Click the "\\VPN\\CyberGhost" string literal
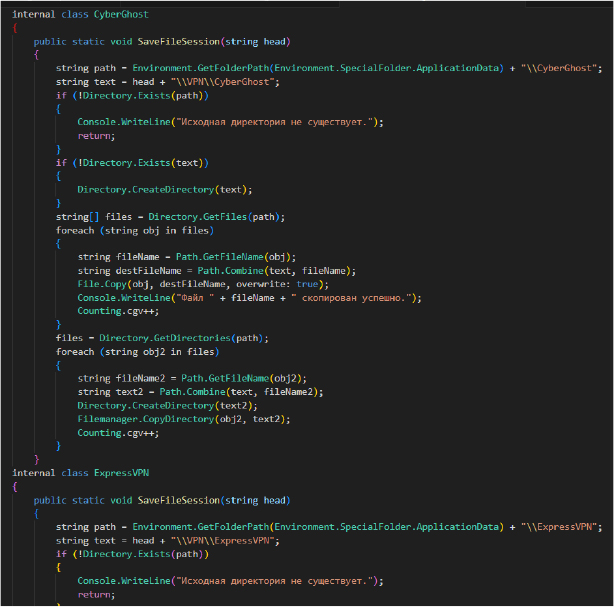The width and height of the screenshot is (614, 607). coord(223,82)
